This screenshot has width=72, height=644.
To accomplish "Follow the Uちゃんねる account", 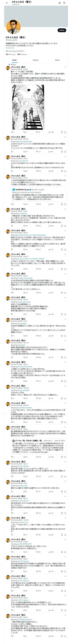I will (62, 30).
